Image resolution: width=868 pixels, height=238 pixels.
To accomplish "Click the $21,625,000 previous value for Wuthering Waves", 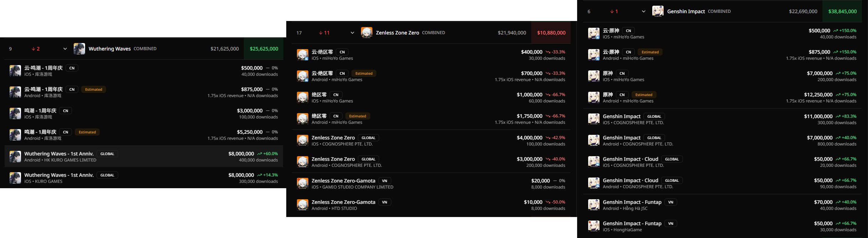I will point(225,49).
